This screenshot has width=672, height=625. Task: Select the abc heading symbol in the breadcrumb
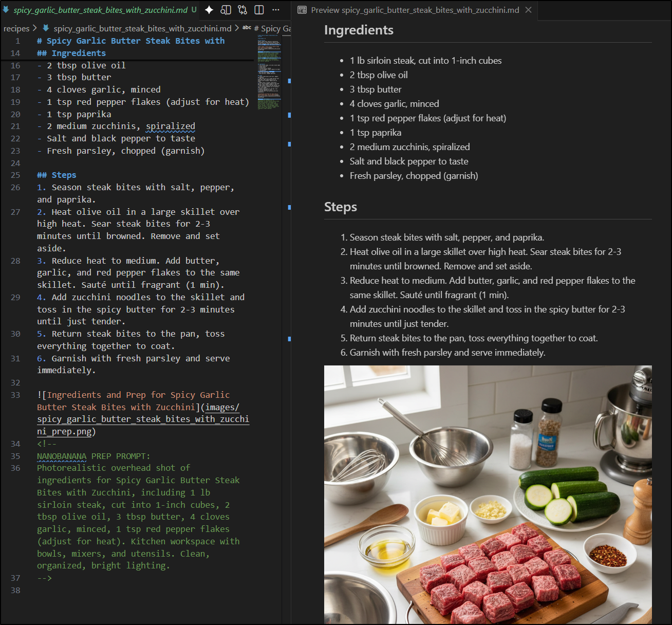[x=247, y=28]
